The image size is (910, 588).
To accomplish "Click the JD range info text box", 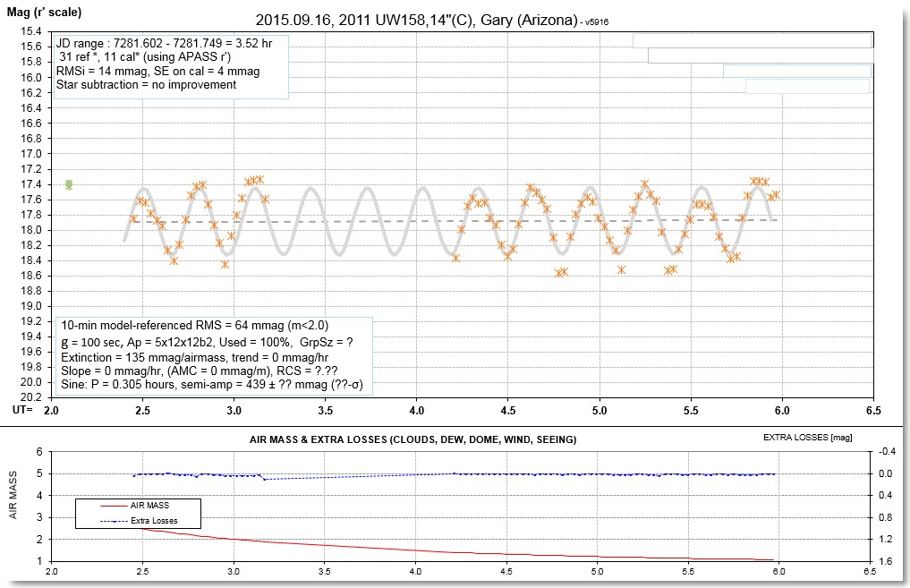I will click(171, 65).
